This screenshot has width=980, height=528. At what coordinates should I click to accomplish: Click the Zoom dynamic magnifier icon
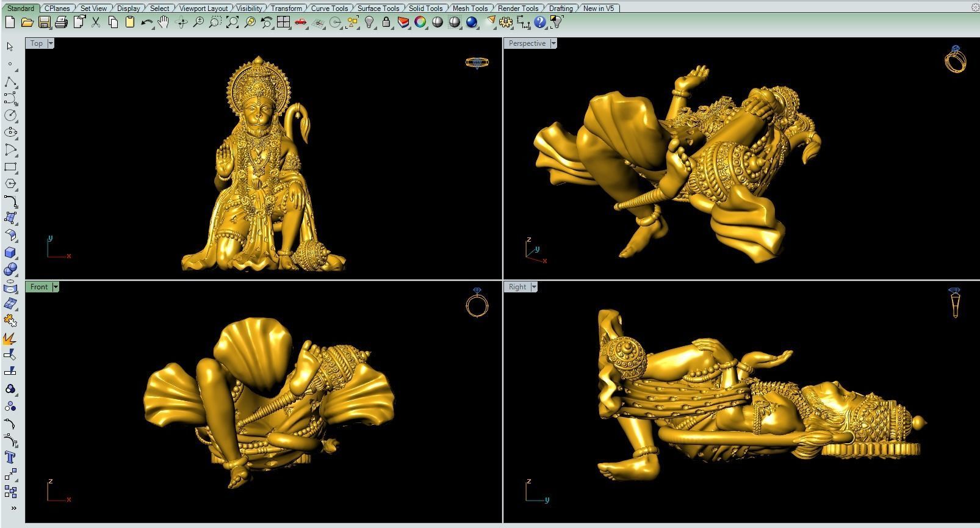click(198, 22)
